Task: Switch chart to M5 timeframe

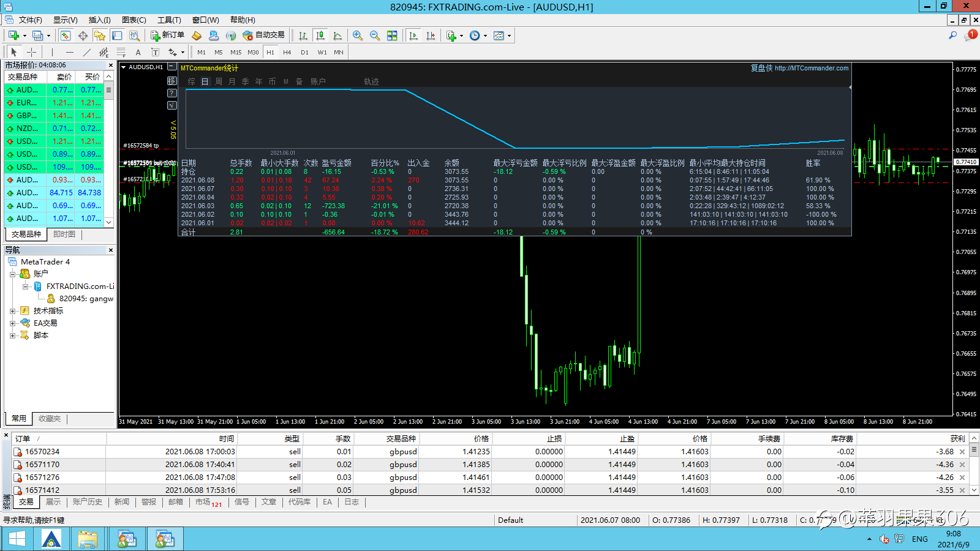Action: click(x=219, y=52)
